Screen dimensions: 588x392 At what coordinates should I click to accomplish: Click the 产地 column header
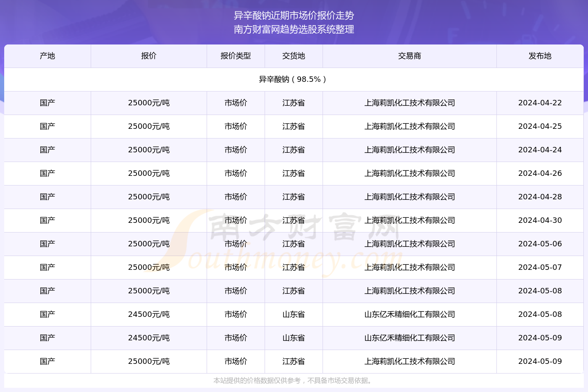(x=47, y=56)
